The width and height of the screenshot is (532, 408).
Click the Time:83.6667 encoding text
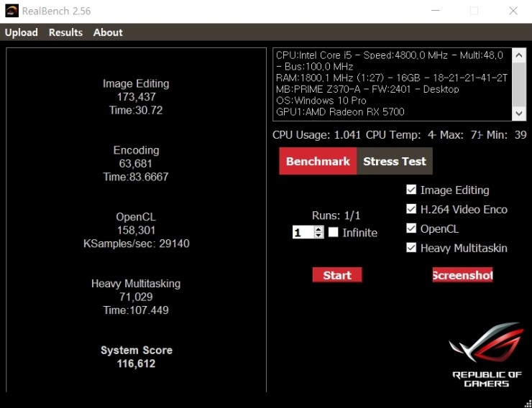point(136,177)
